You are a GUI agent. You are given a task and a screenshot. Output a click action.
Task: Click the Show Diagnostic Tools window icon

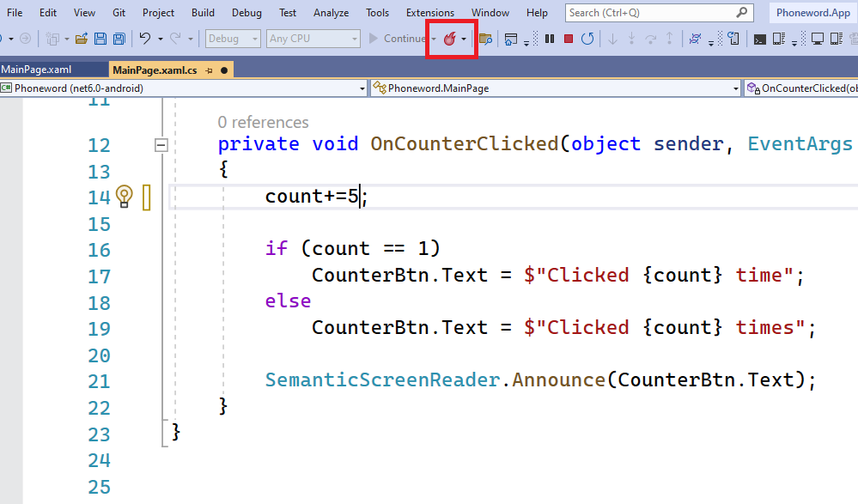(x=510, y=39)
